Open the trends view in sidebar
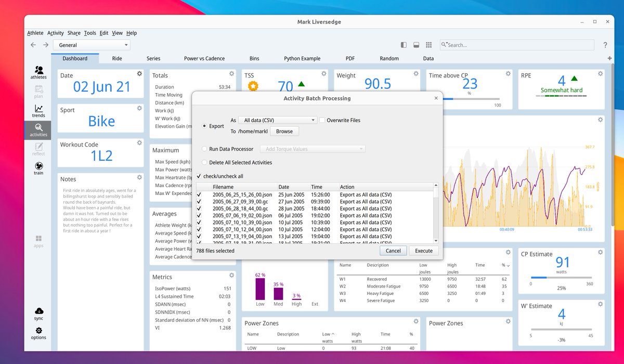The width and height of the screenshot is (624, 364). pos(38,111)
